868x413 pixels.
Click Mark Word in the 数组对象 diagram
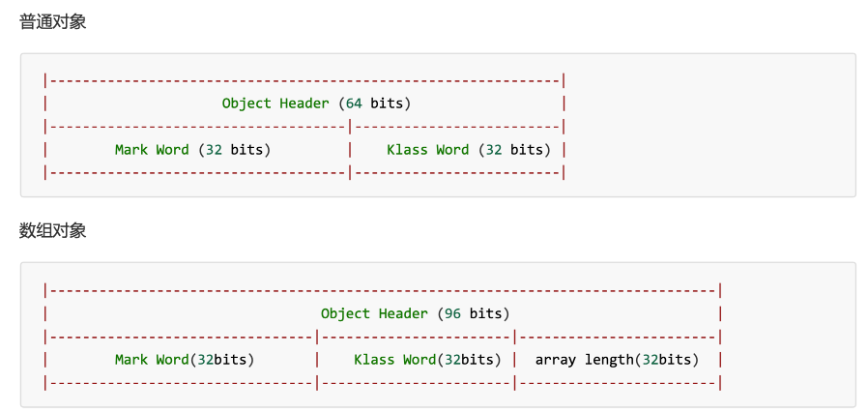point(152,360)
